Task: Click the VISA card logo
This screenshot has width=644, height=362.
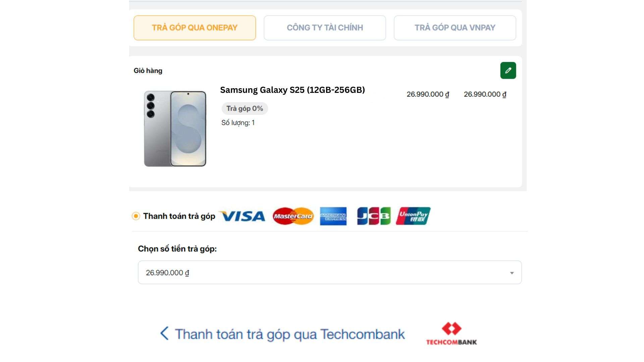Action: click(x=242, y=216)
